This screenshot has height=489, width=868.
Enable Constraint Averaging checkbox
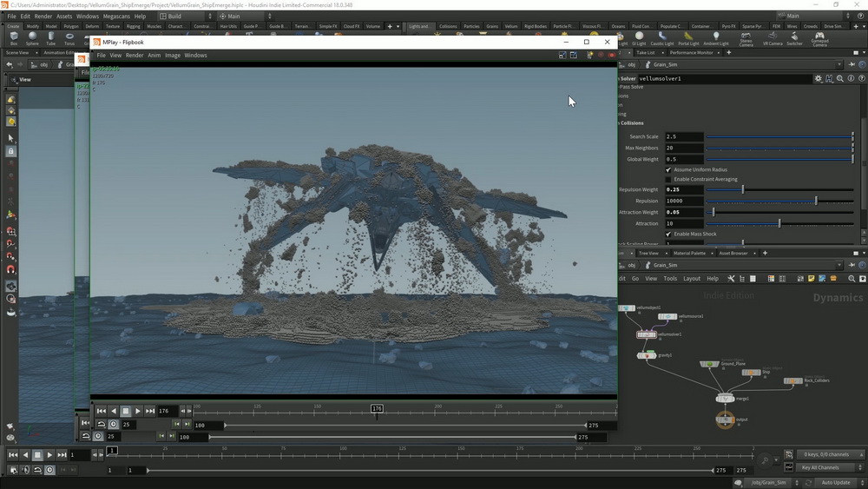coord(668,180)
